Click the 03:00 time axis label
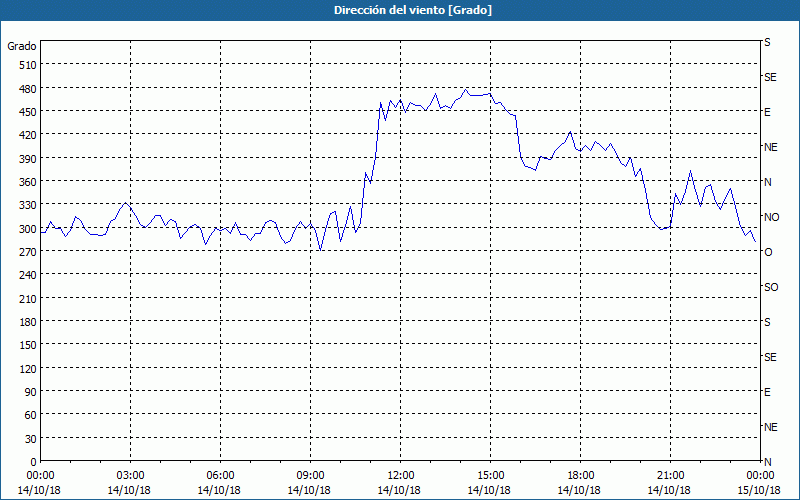Viewport: 800px width, 500px height. click(130, 476)
